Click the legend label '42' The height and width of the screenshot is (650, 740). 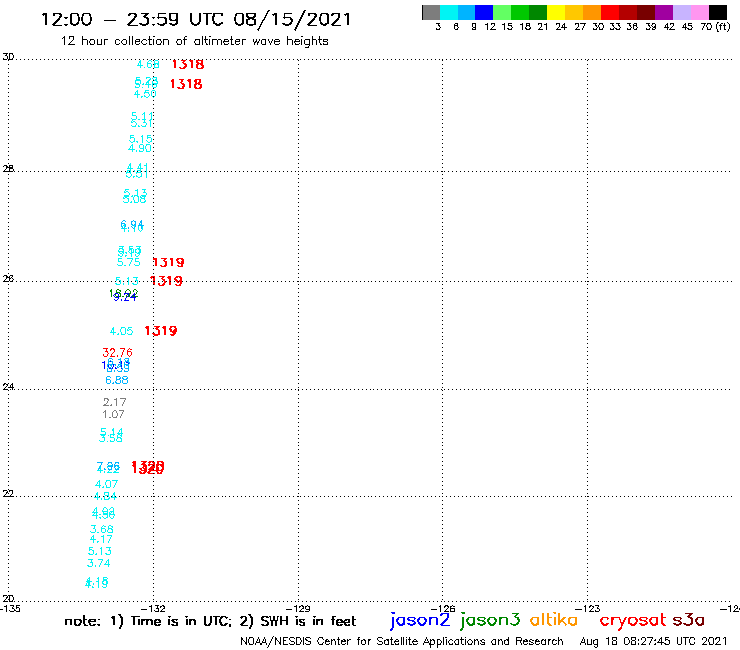click(x=669, y=27)
